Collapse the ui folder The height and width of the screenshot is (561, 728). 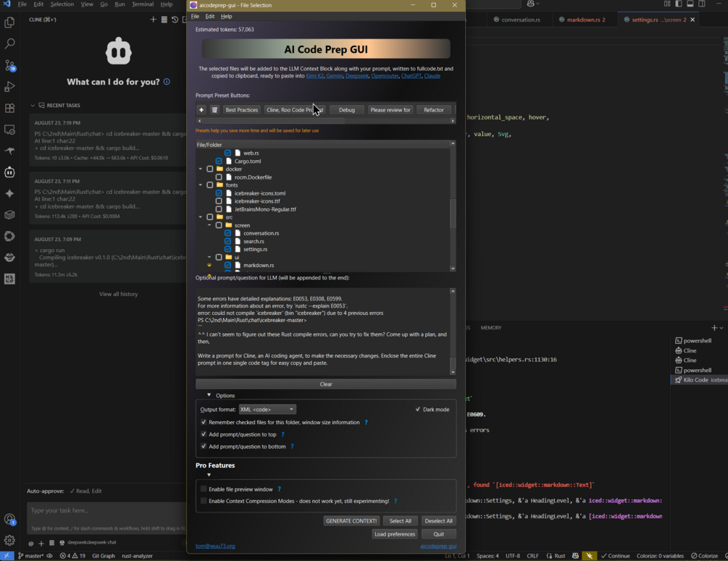(209, 257)
